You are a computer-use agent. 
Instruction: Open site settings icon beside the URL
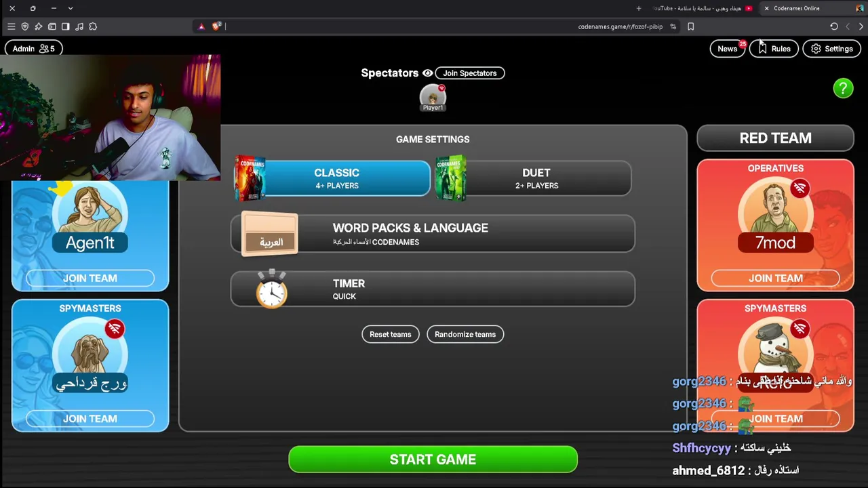[x=673, y=26]
